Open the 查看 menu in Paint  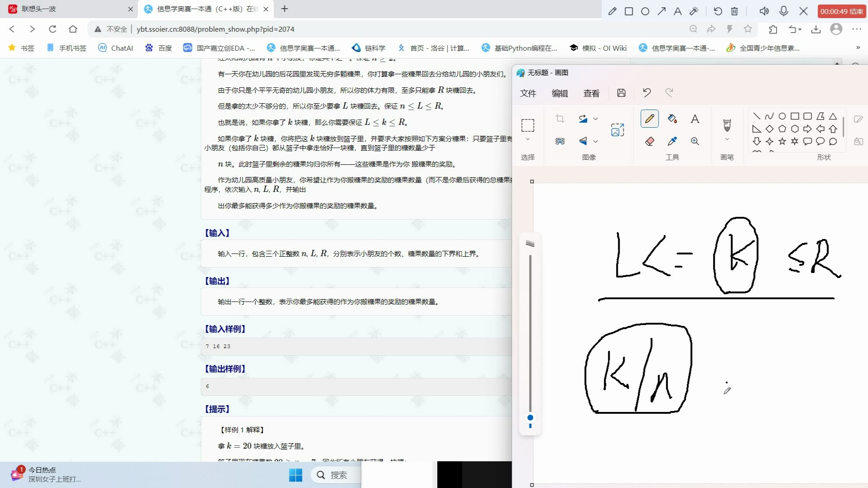click(591, 93)
